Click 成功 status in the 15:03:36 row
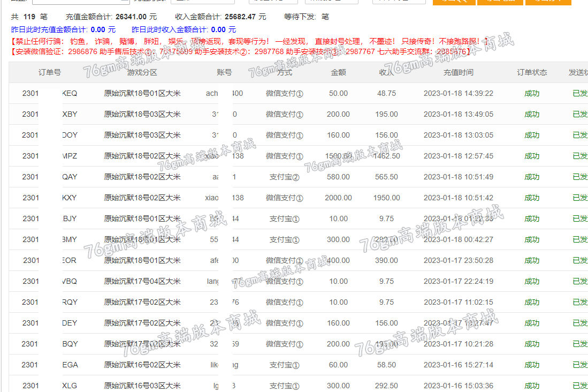The width and height of the screenshot is (588, 392). 532,386
